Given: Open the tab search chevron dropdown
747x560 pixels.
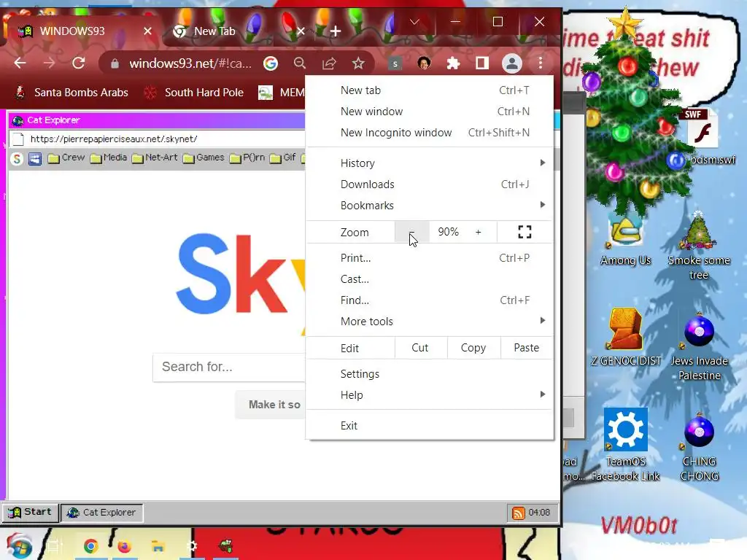Looking at the screenshot, I should (x=414, y=22).
